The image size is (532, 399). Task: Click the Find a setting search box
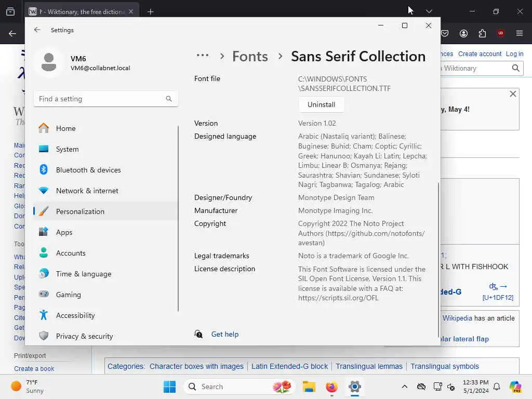pos(105,99)
